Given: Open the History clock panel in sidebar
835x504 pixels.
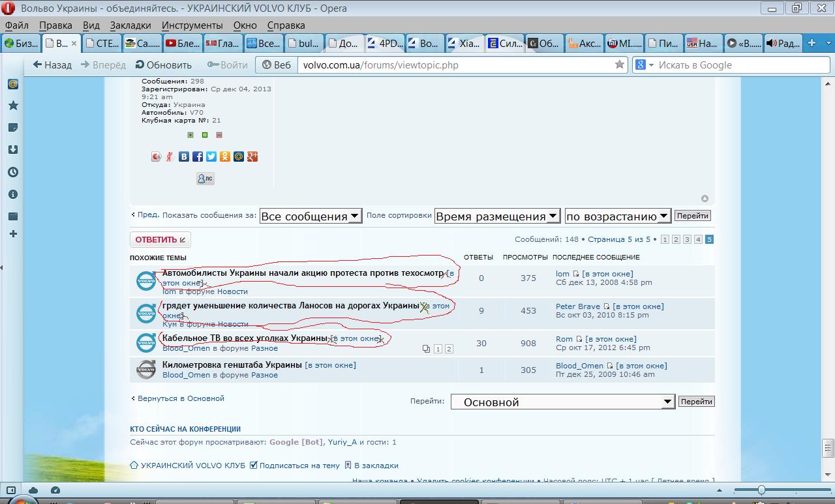Looking at the screenshot, I should click(12, 172).
